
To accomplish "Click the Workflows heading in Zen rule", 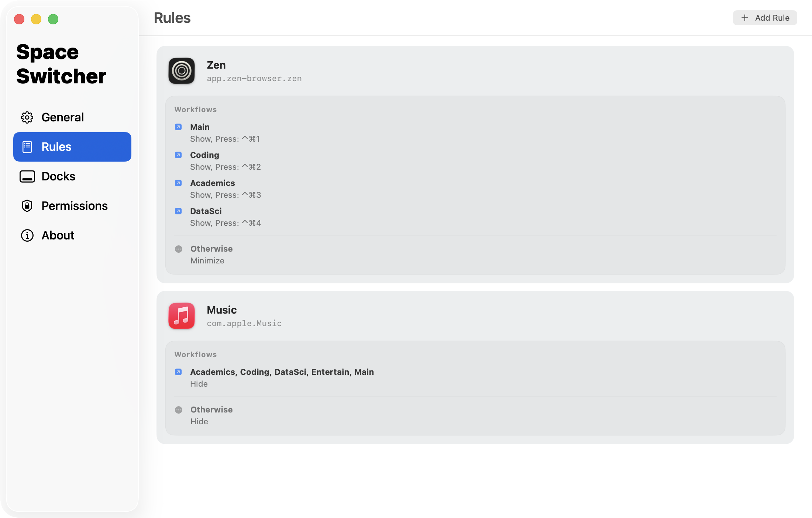I will pos(196,110).
